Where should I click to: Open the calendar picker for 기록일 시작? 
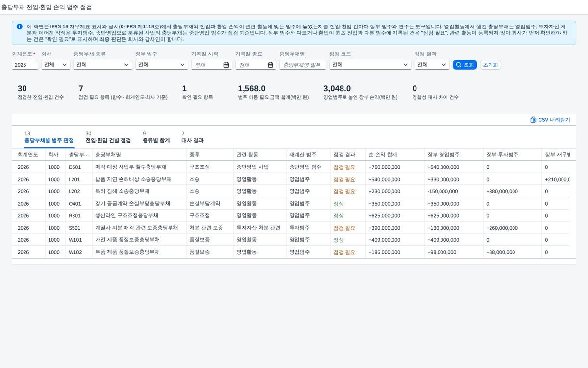(x=226, y=65)
